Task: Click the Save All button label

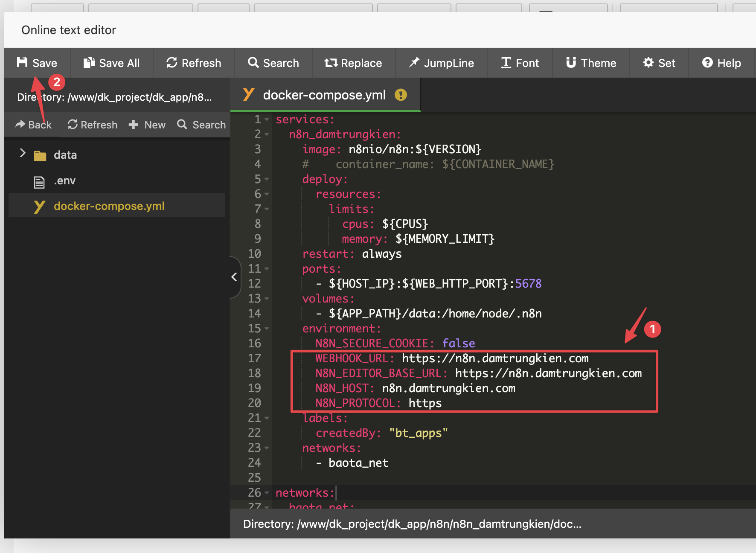Action: point(119,63)
